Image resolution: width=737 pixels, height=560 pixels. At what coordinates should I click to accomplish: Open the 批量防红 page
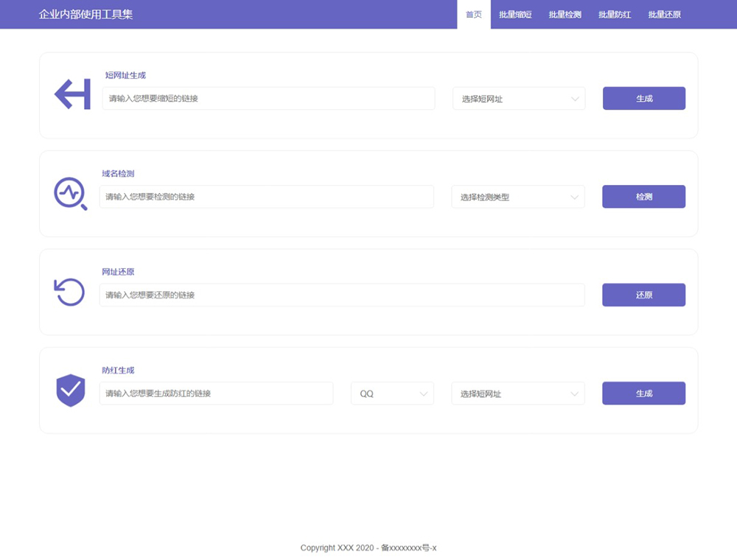tap(615, 15)
